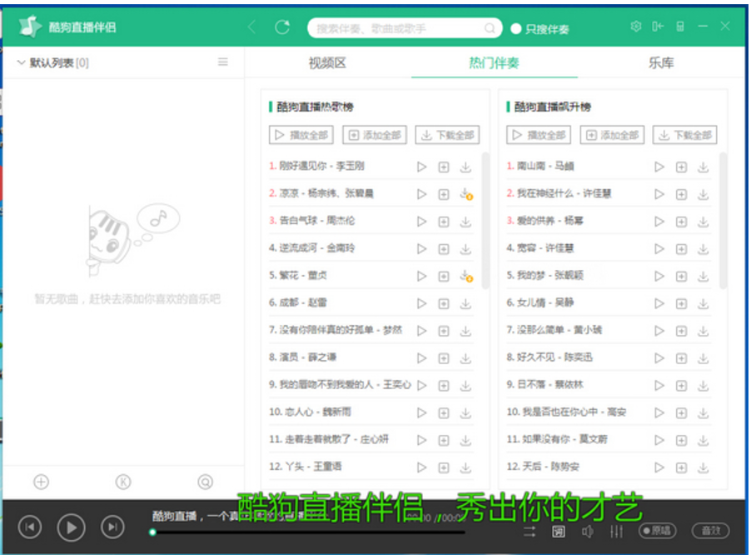Play song 逆流成河 - 金南玲
Viewport: 756px width, 555px height.
point(422,249)
